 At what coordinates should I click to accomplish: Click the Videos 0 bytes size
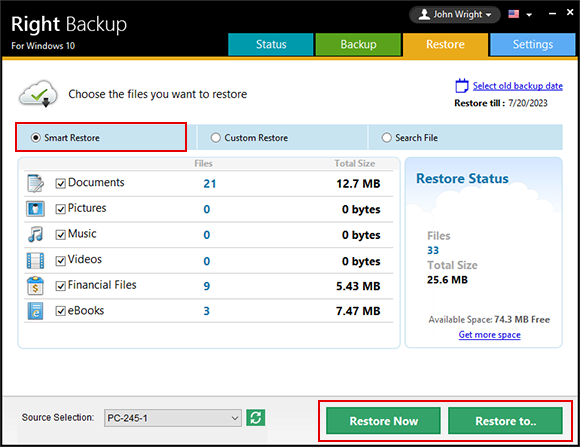pyautogui.click(x=361, y=261)
